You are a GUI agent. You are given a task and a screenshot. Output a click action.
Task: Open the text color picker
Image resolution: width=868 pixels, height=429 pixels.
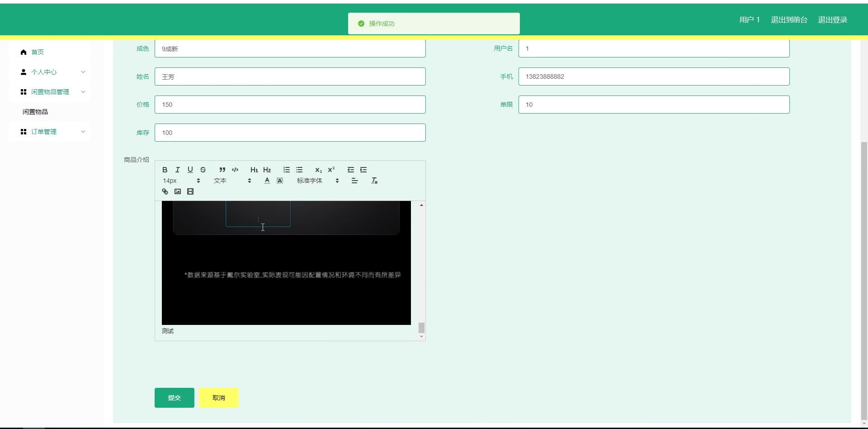(267, 181)
